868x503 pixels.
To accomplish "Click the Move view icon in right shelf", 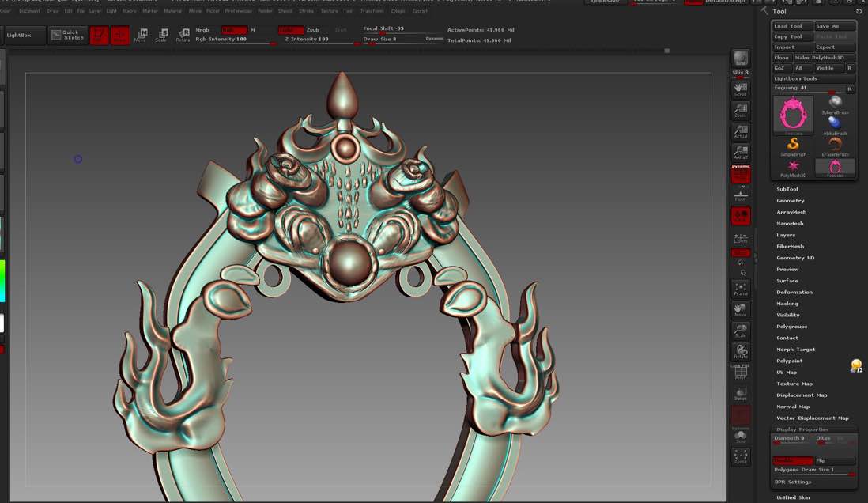I will point(741,310).
